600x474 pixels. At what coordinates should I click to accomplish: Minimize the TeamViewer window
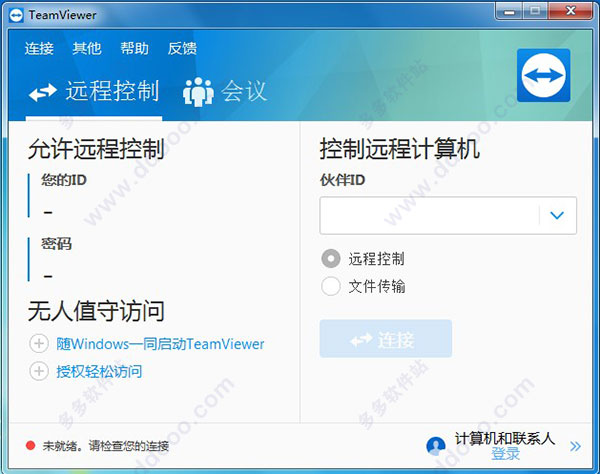pyautogui.click(x=509, y=11)
